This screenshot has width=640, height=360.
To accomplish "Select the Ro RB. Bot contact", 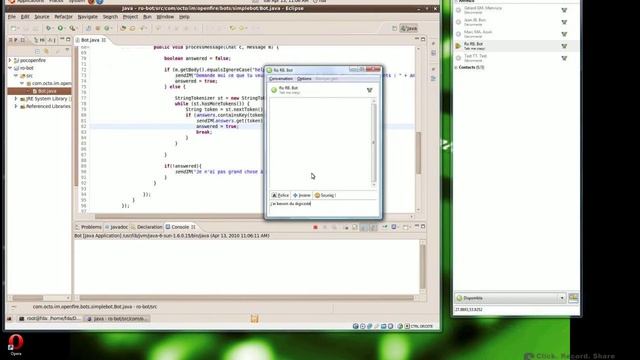I will click(515, 46).
